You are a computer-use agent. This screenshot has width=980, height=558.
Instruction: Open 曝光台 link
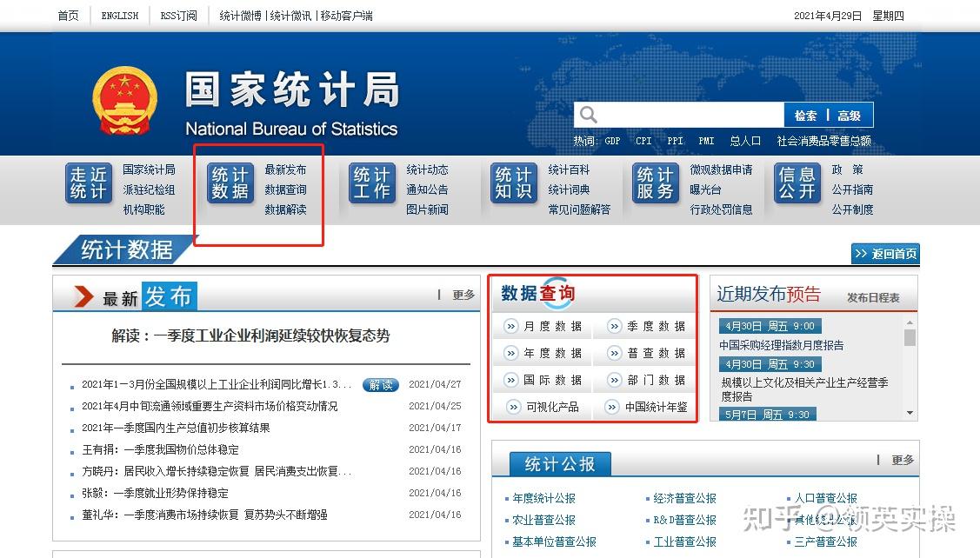(705, 190)
